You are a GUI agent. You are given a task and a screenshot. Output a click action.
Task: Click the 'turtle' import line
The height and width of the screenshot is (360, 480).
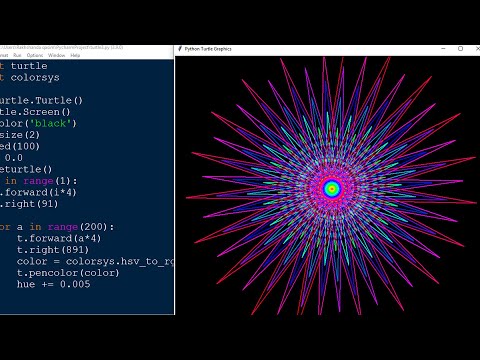tap(23, 66)
